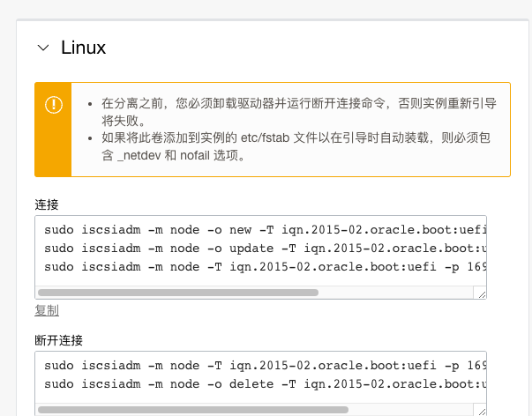Click the empty track right of the 连接 scrollbar thumb
This screenshot has width=532, height=416.
(397, 293)
